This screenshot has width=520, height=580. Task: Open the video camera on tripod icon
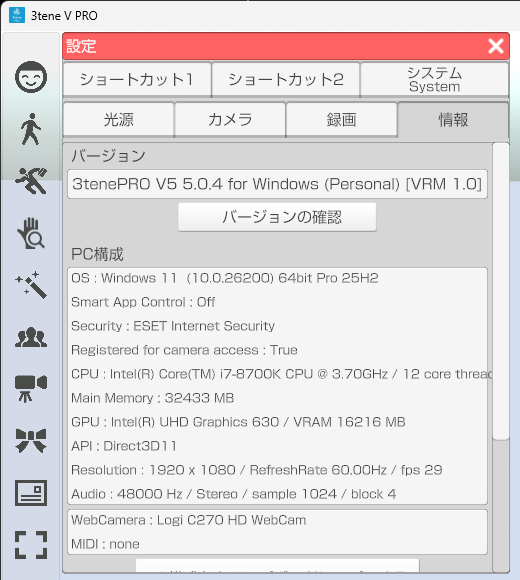pyautogui.click(x=31, y=389)
